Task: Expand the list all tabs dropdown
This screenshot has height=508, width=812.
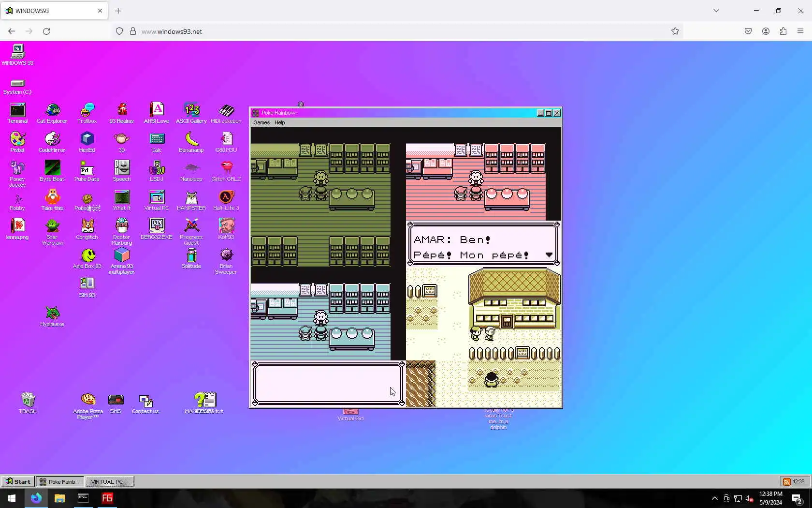Action: pos(716,11)
